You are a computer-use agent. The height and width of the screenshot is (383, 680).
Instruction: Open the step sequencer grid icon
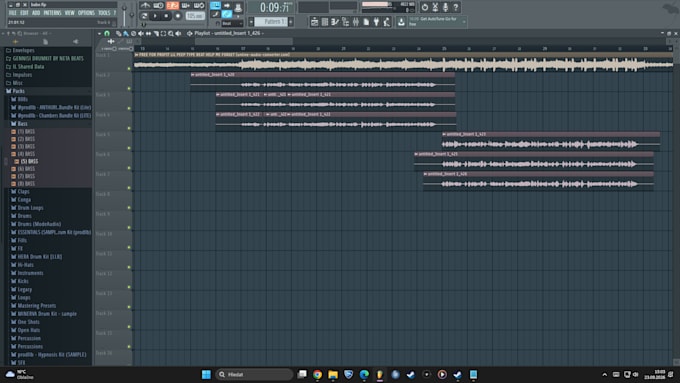[325, 22]
